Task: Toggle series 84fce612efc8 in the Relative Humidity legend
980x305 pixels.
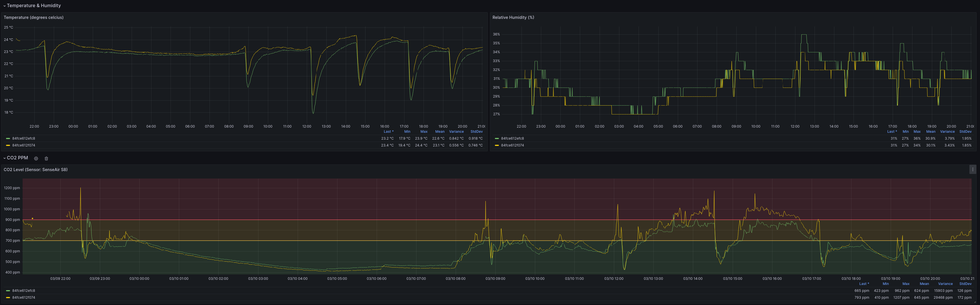Action: pos(512,138)
